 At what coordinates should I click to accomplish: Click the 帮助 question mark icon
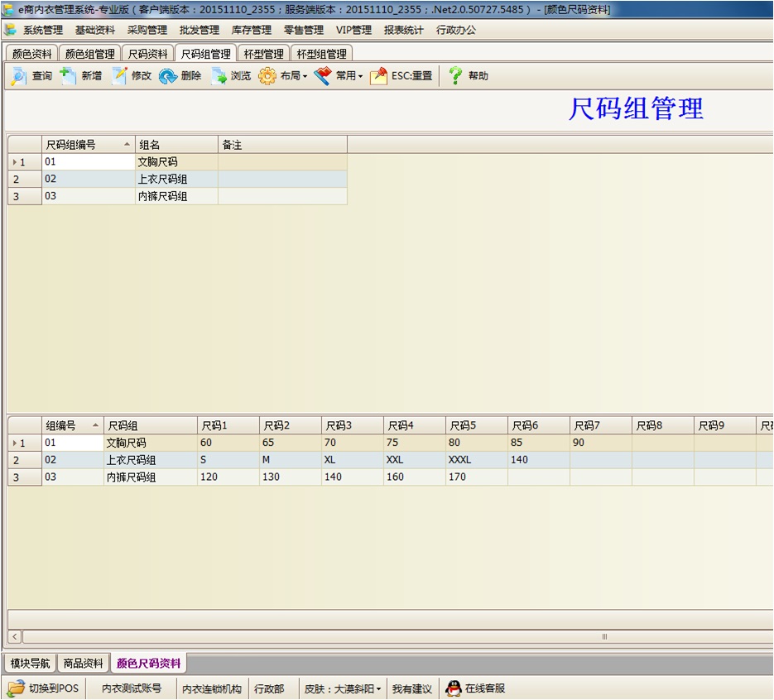[x=455, y=76]
